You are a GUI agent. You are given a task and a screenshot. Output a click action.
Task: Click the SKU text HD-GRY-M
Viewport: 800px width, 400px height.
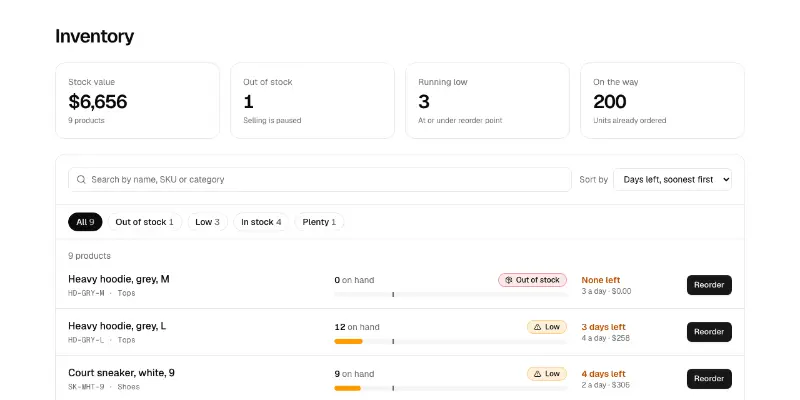pyautogui.click(x=86, y=293)
